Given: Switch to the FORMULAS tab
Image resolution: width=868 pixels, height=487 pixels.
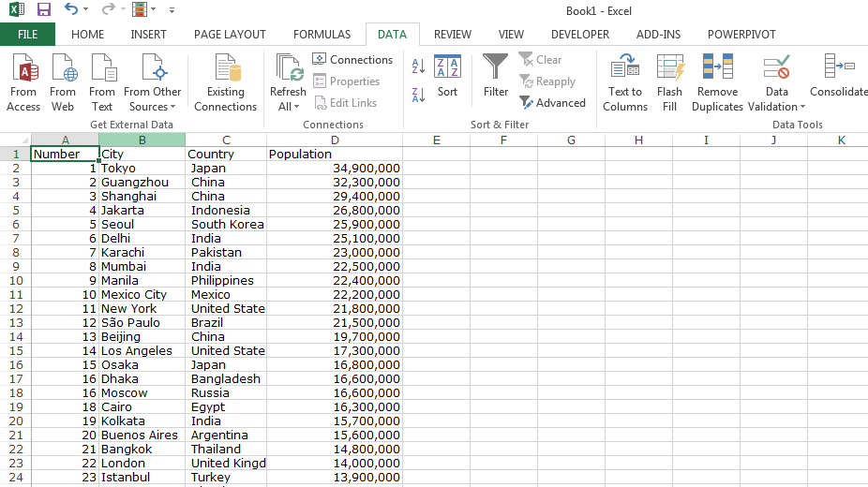Looking at the screenshot, I should coord(322,35).
